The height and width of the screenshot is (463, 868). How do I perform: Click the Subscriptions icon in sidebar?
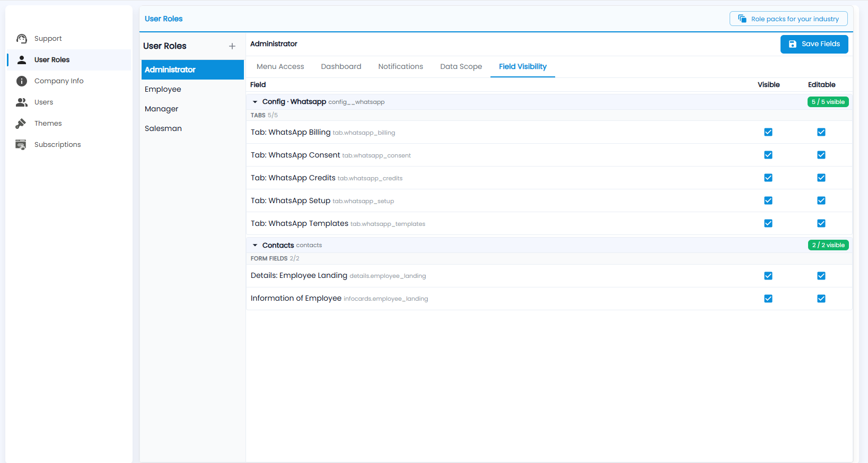pyautogui.click(x=21, y=145)
